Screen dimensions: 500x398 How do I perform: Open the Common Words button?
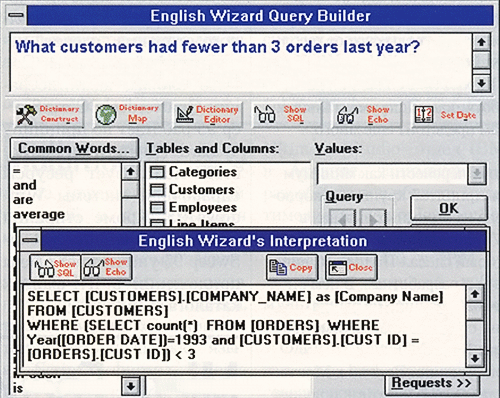coord(74,148)
